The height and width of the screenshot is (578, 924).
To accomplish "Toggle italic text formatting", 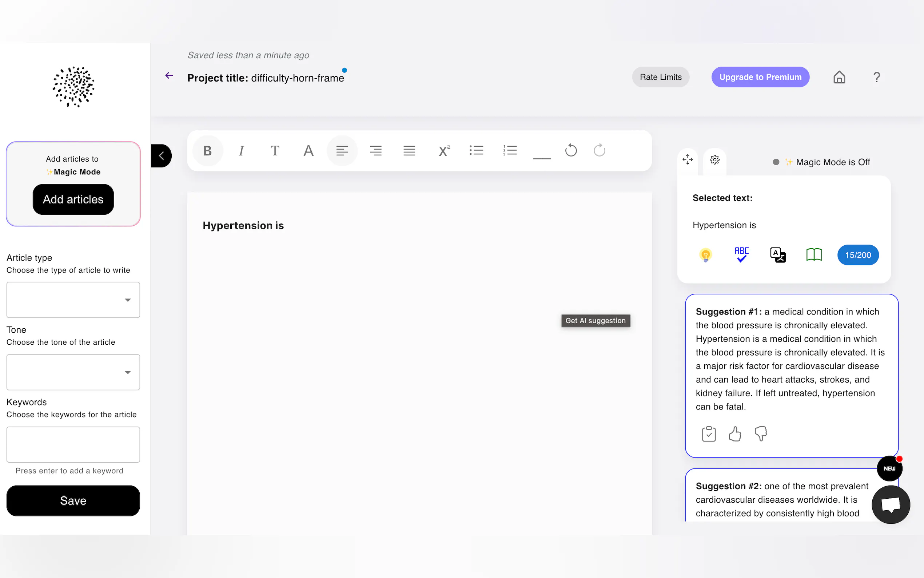I will [241, 151].
